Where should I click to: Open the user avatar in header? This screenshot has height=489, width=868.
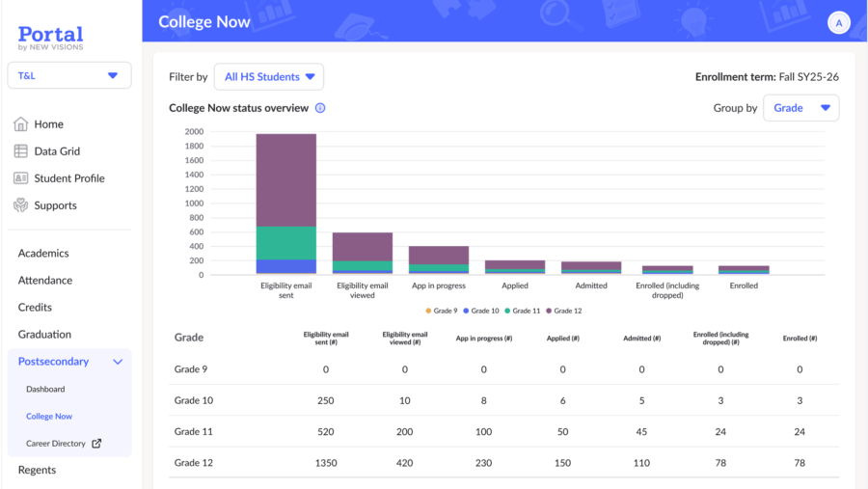[x=838, y=23]
